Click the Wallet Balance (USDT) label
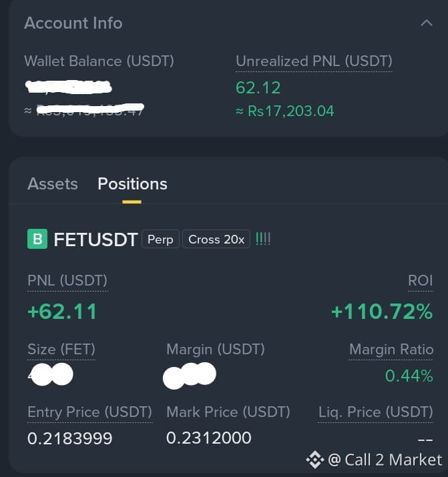The height and width of the screenshot is (477, 448). tap(99, 61)
